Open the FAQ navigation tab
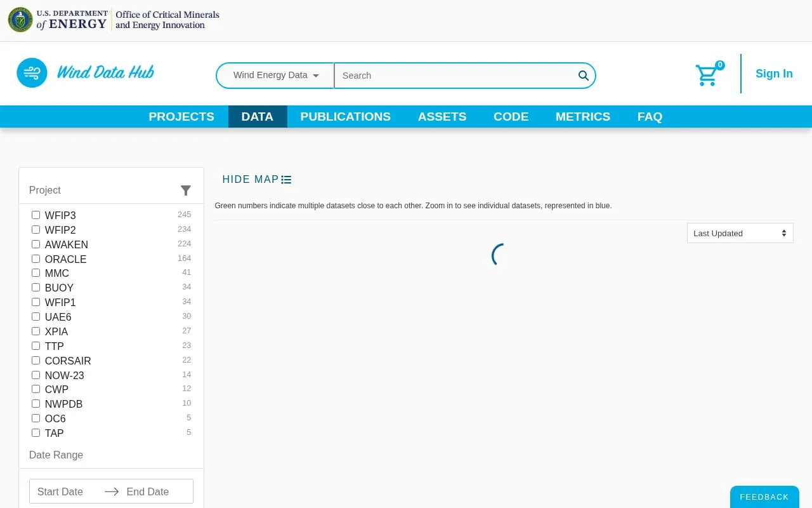The image size is (812, 508). (x=650, y=117)
